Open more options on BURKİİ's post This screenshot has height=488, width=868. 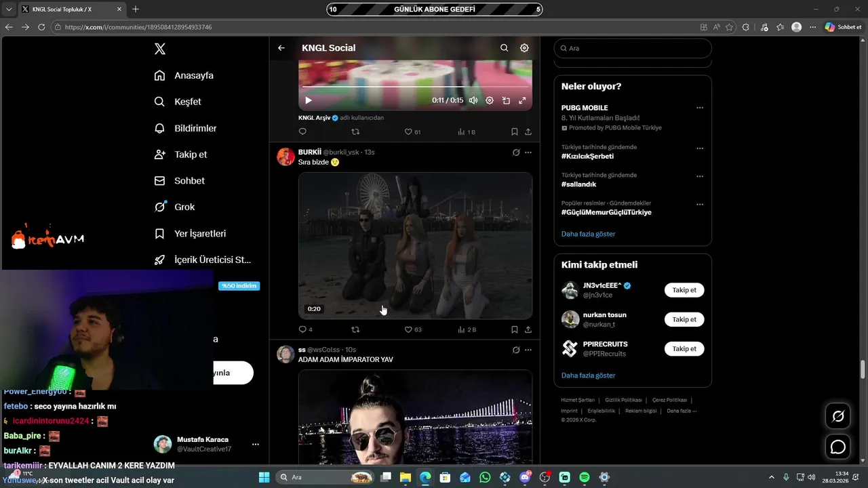click(528, 152)
